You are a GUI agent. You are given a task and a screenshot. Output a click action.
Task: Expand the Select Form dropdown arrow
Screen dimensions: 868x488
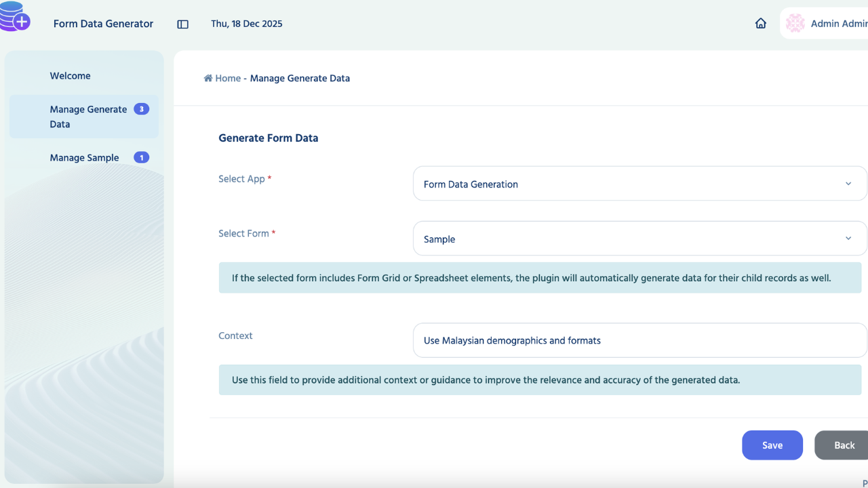pos(848,239)
